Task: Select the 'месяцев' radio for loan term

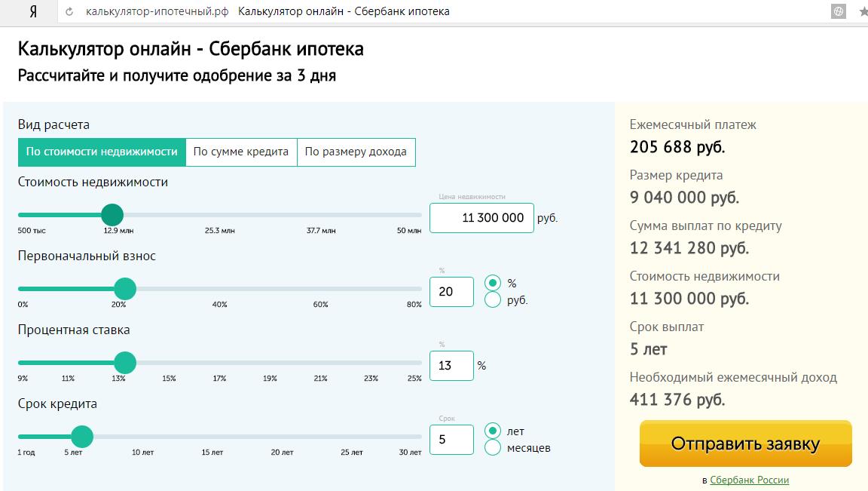Action: click(x=493, y=447)
